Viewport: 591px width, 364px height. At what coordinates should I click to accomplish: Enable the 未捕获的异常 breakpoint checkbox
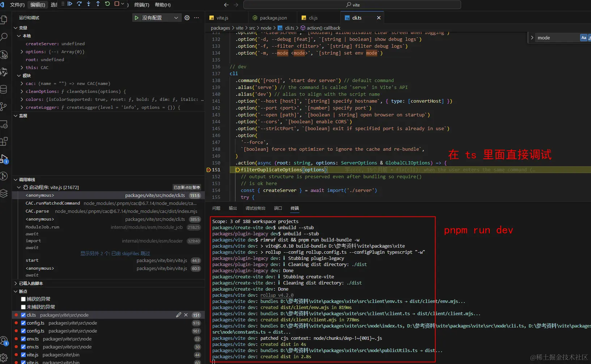coord(23,307)
